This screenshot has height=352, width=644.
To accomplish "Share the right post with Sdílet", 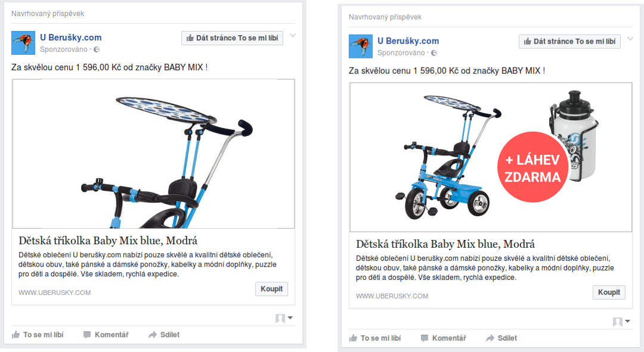I will click(x=502, y=338).
